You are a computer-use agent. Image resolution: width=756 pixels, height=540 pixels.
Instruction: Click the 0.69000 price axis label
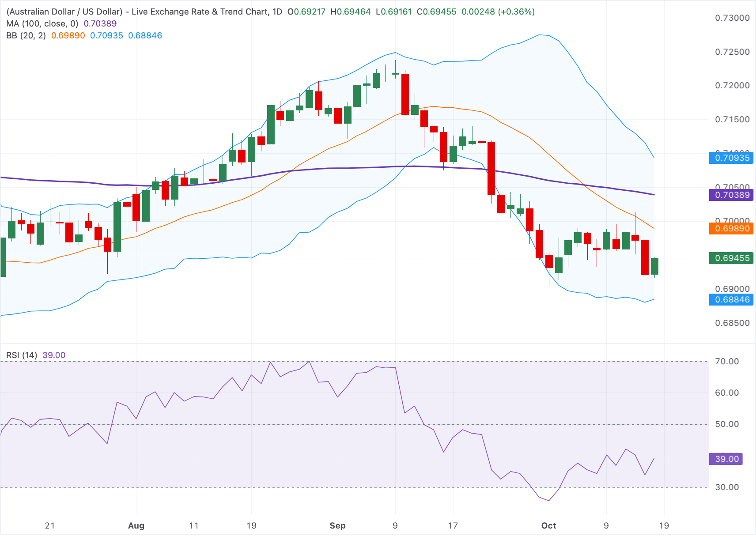[732, 289]
